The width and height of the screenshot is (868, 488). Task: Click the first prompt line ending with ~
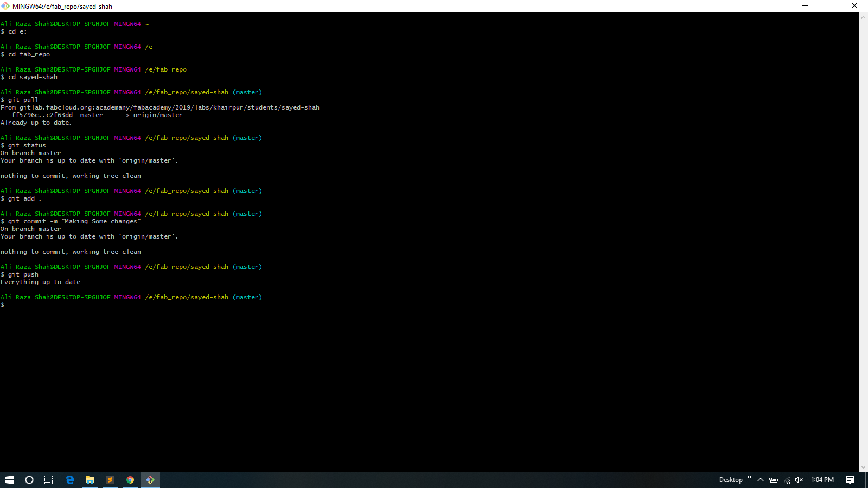click(x=75, y=24)
